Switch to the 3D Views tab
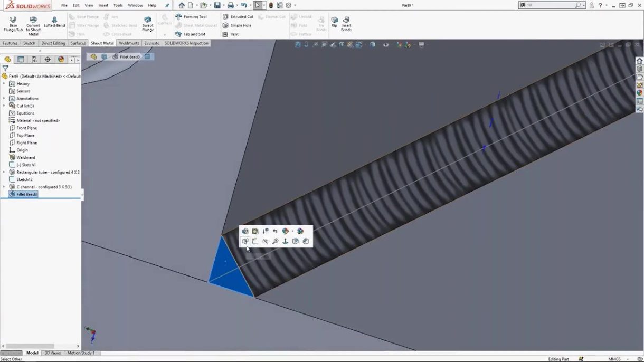The height and width of the screenshot is (362, 644). pyautogui.click(x=52, y=353)
